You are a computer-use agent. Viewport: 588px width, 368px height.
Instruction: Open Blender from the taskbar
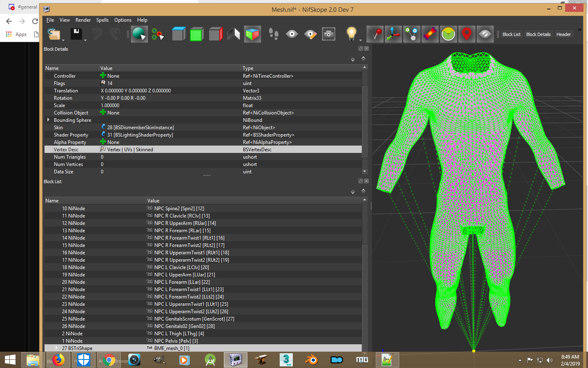pos(312,360)
